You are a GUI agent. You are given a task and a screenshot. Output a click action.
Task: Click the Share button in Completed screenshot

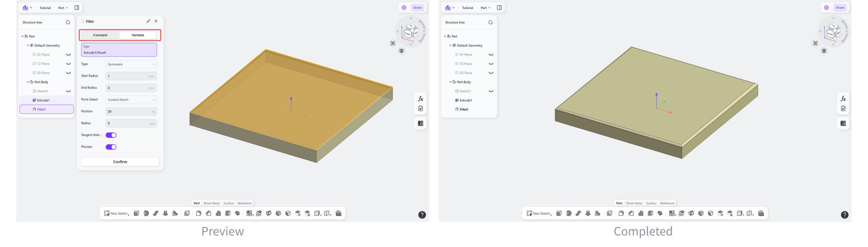pyautogui.click(x=840, y=7)
